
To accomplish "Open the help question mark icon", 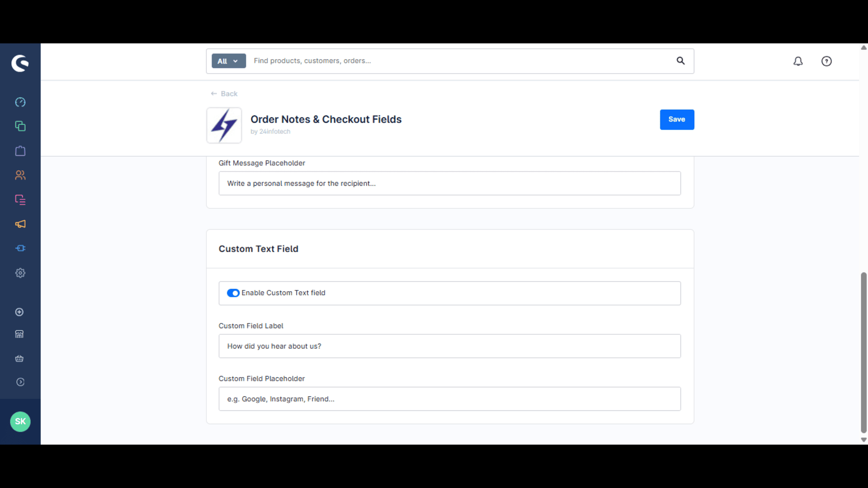I will [826, 61].
